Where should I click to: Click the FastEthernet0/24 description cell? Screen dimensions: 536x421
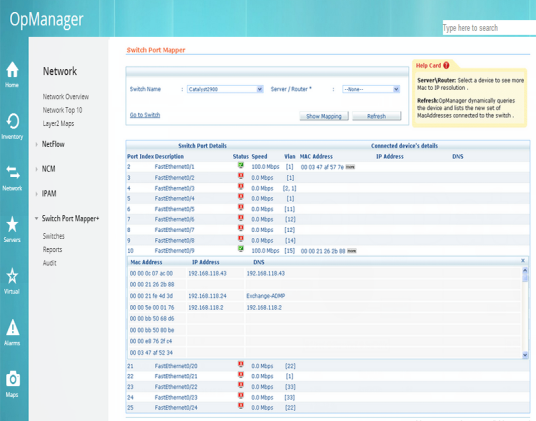tap(176, 408)
